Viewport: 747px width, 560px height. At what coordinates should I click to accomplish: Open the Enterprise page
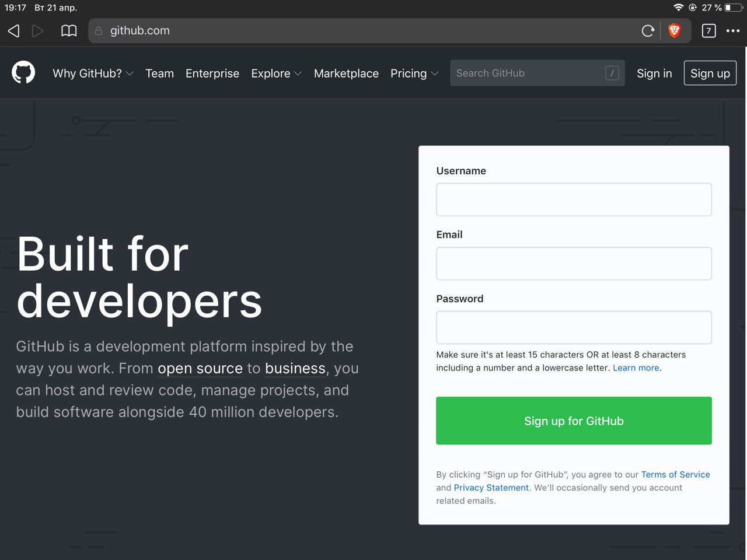212,73
